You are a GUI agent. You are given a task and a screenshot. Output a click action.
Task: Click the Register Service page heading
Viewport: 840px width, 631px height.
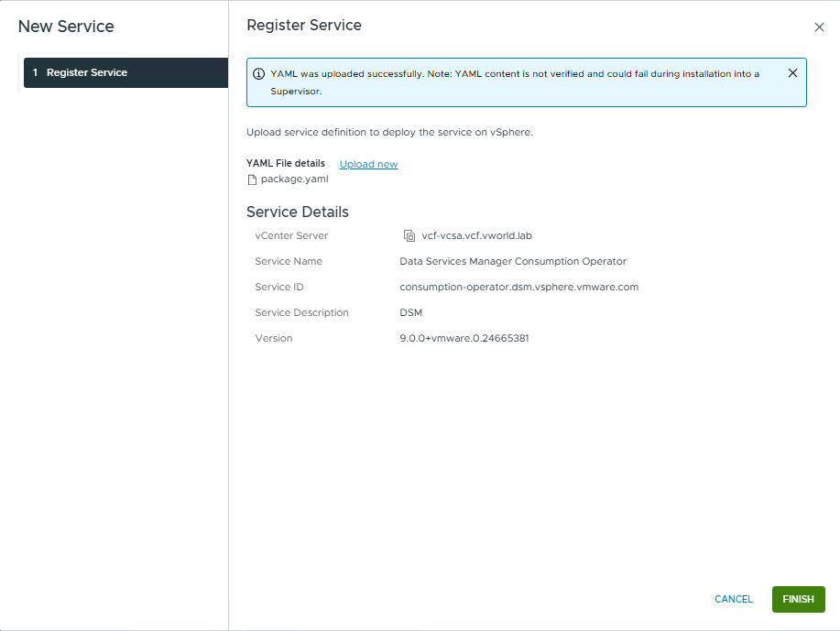[x=303, y=26]
